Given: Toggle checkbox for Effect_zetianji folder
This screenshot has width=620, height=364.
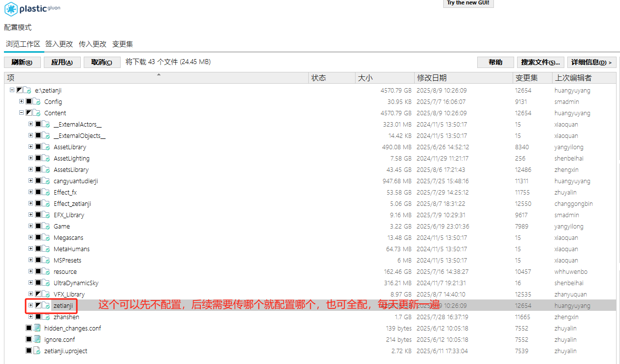Looking at the screenshot, I should 38,204.
